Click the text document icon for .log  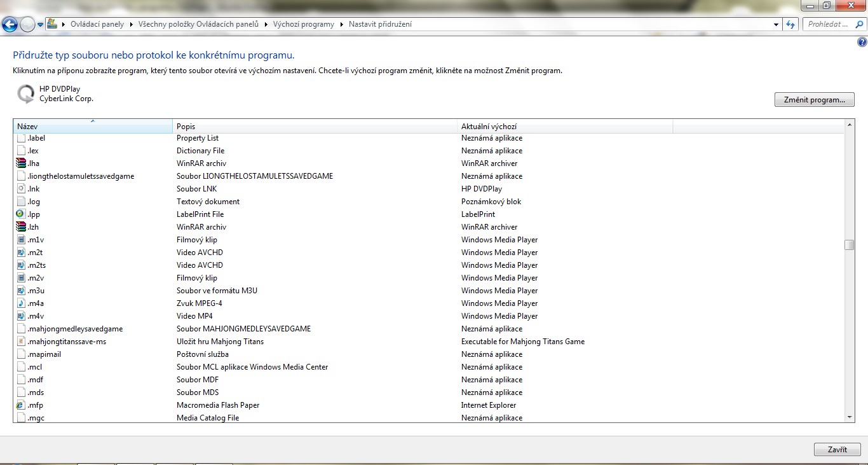coord(20,202)
